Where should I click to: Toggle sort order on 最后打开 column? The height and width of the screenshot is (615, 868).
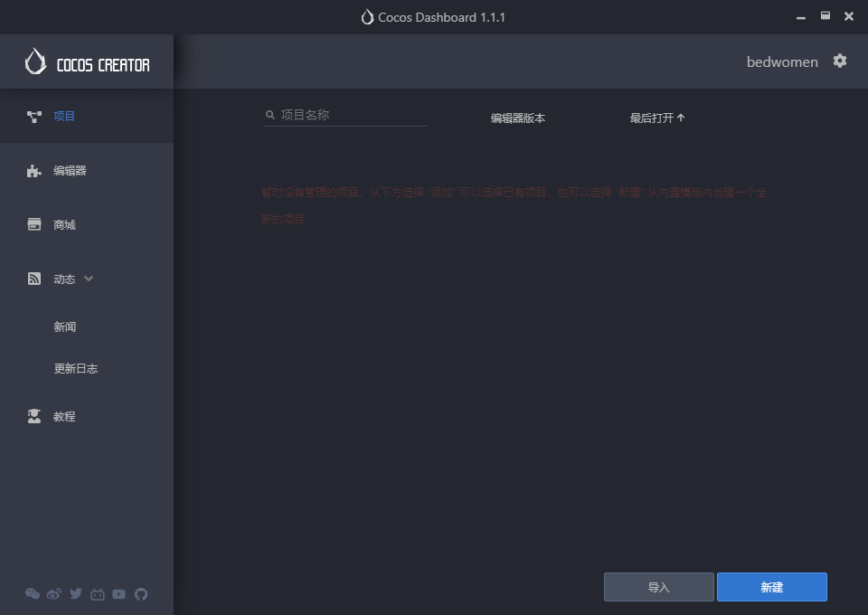pos(657,118)
